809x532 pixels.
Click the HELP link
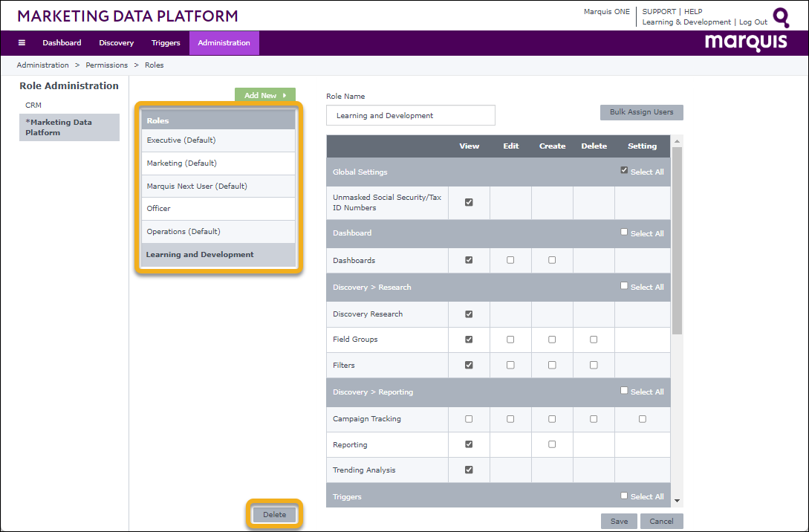tap(693, 11)
